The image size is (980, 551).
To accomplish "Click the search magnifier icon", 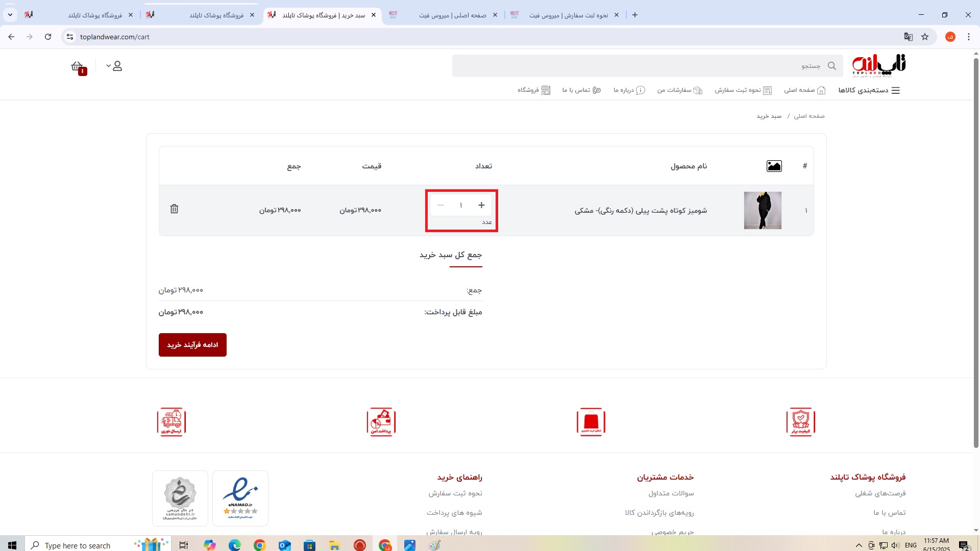I will (x=832, y=66).
